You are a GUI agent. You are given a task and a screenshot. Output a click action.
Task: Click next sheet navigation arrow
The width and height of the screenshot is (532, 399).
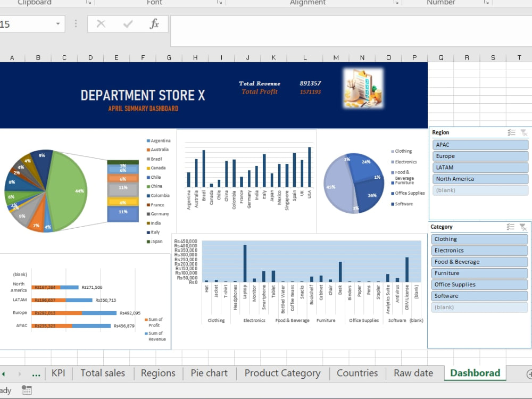tap(20, 374)
